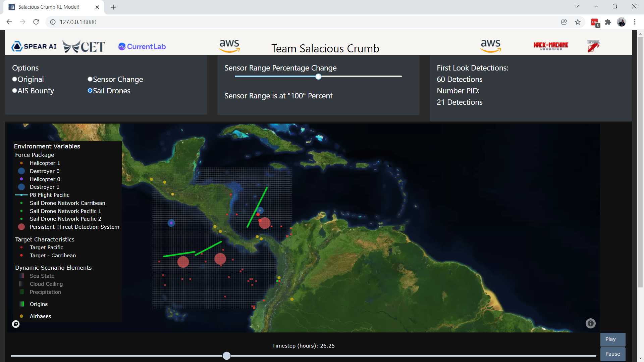Click the Play button

612,339
